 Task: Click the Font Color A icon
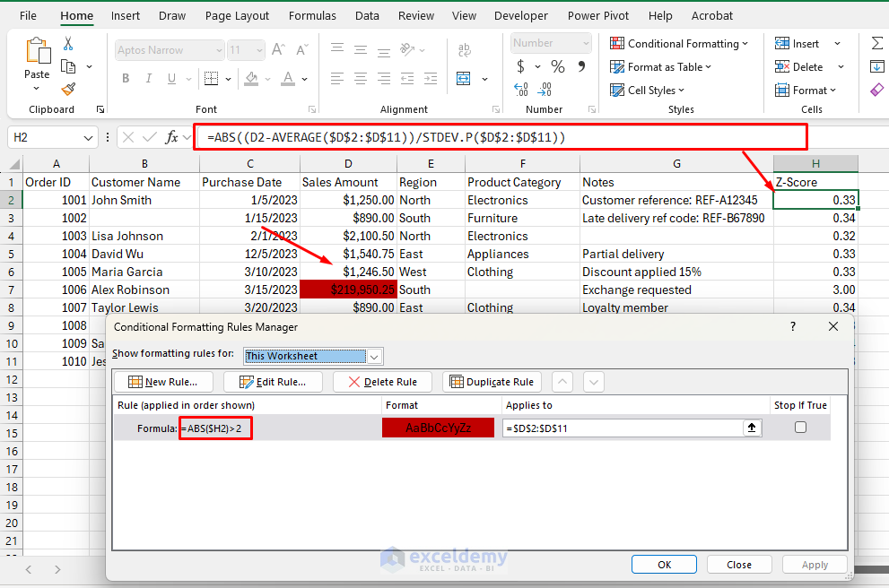tap(288, 78)
